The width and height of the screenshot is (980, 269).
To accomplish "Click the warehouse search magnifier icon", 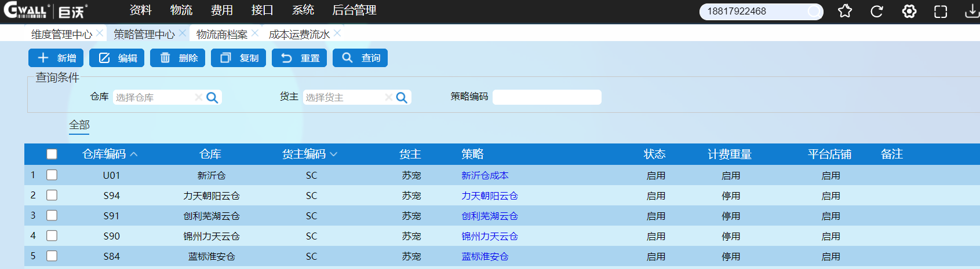I will point(212,98).
